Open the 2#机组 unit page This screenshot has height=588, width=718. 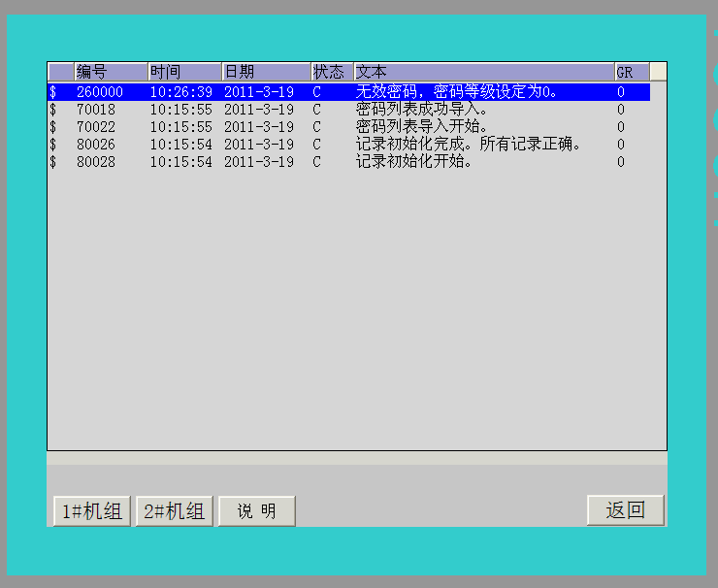[175, 511]
